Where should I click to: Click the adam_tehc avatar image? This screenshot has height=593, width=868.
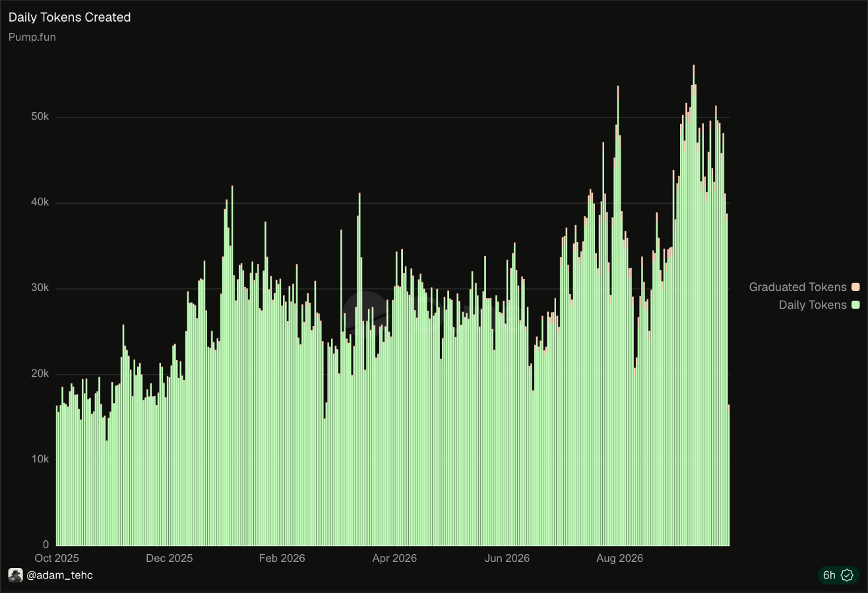tap(15, 575)
